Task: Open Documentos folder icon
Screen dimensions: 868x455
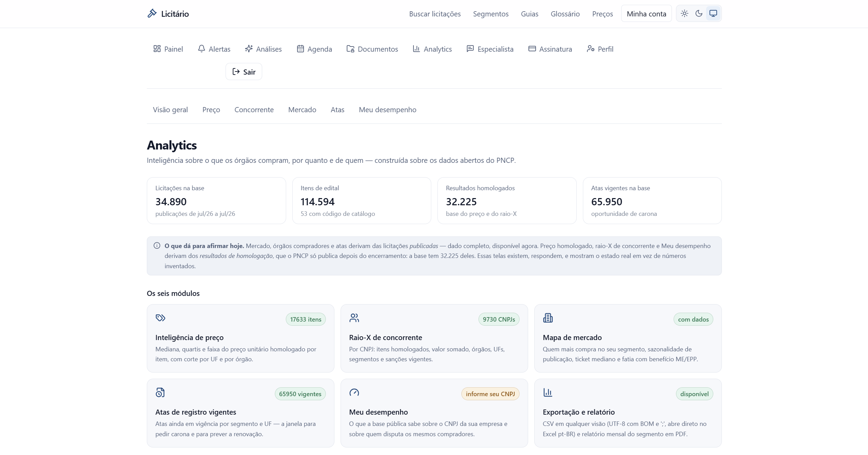Action: (x=350, y=49)
